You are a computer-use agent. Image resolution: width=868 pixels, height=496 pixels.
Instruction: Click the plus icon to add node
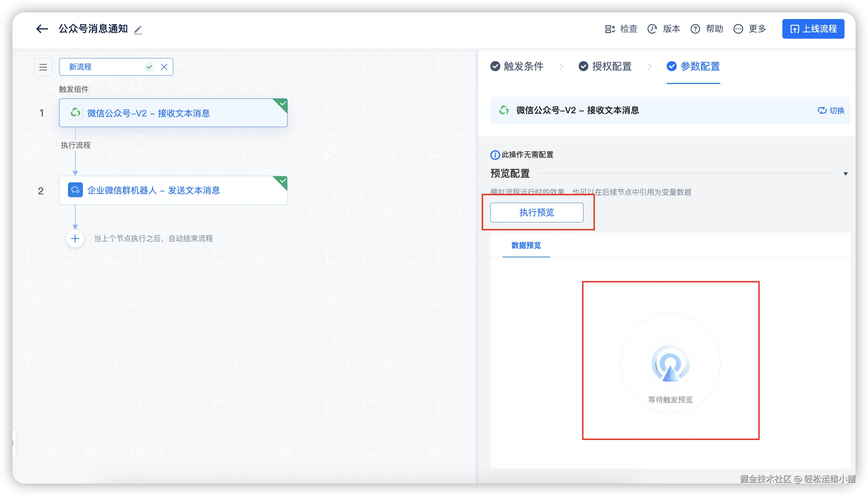point(75,239)
